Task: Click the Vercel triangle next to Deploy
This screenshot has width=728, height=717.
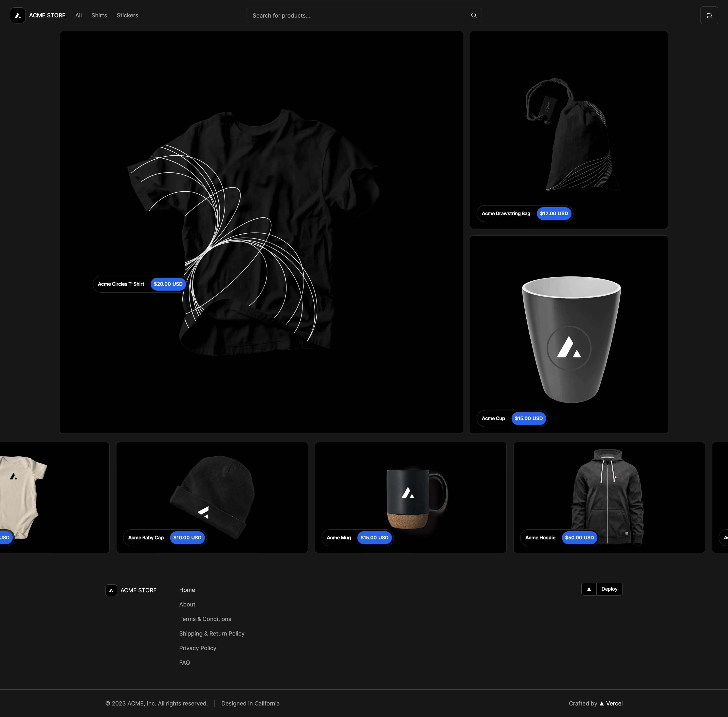Action: coord(589,589)
